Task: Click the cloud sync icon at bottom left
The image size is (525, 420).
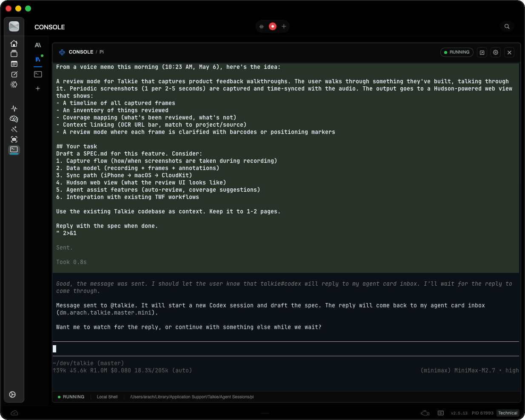Action: click(14, 413)
